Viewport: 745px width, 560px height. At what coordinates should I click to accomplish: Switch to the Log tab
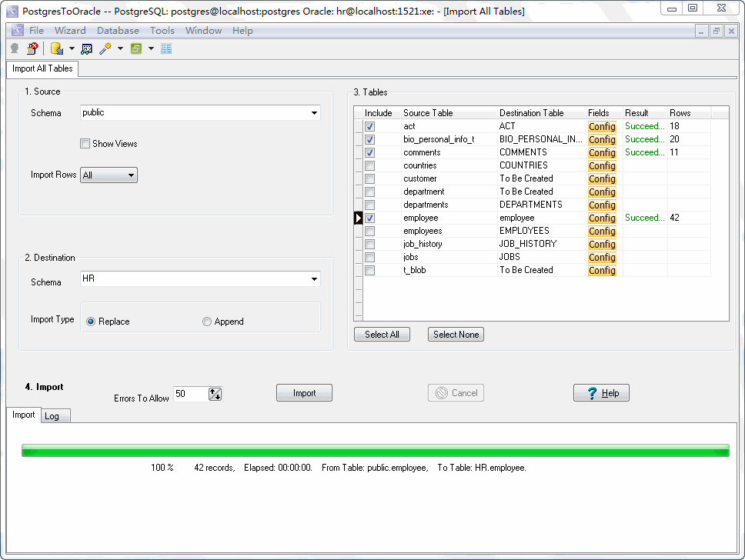coord(55,416)
